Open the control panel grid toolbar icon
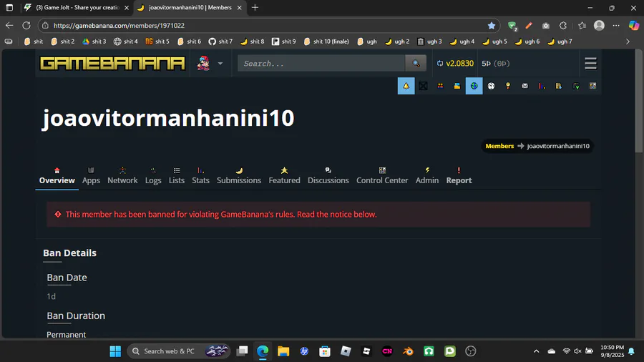644x362 pixels. (592, 86)
